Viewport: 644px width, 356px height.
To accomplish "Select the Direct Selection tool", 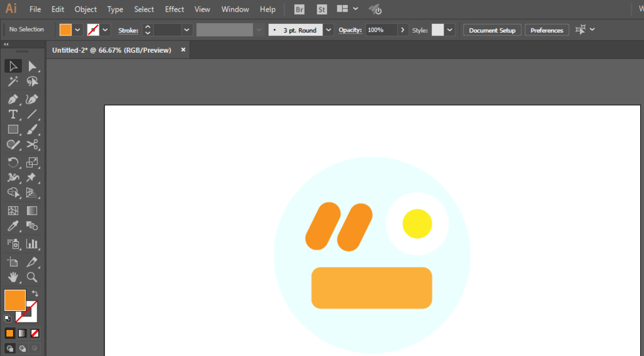I will point(32,66).
